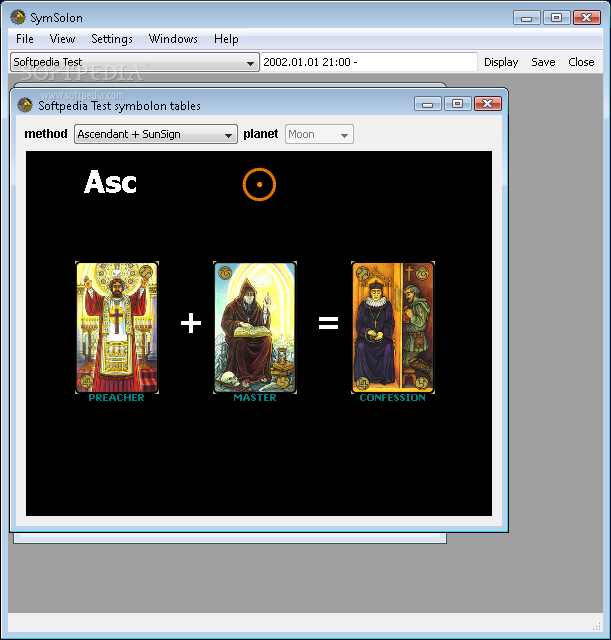611x640 pixels.
Task: Click the Close button in toolbar
Action: (581, 62)
